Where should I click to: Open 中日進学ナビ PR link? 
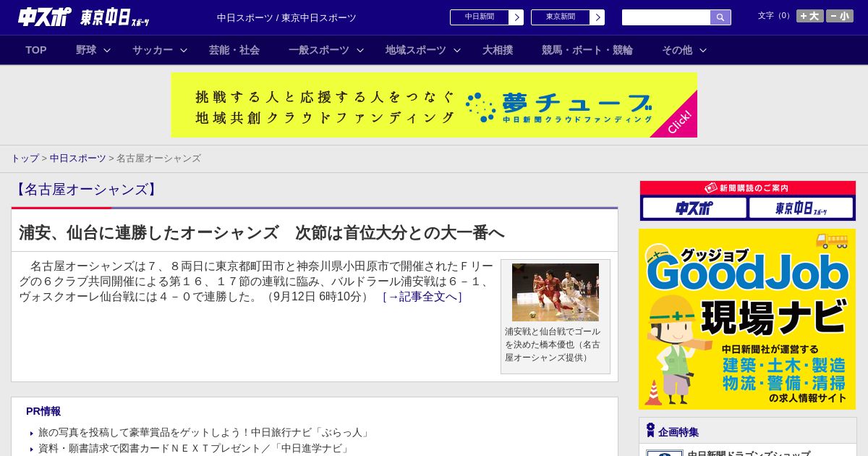[x=194, y=448]
